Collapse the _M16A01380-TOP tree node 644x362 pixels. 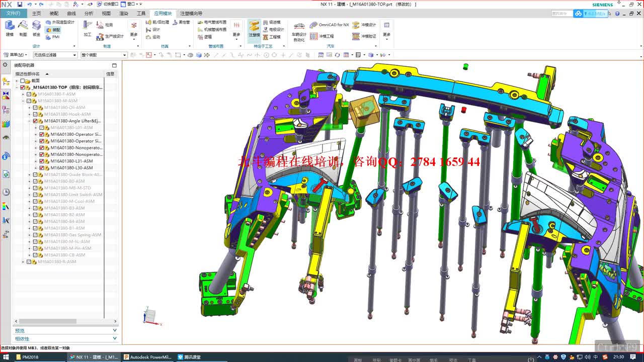click(17, 87)
